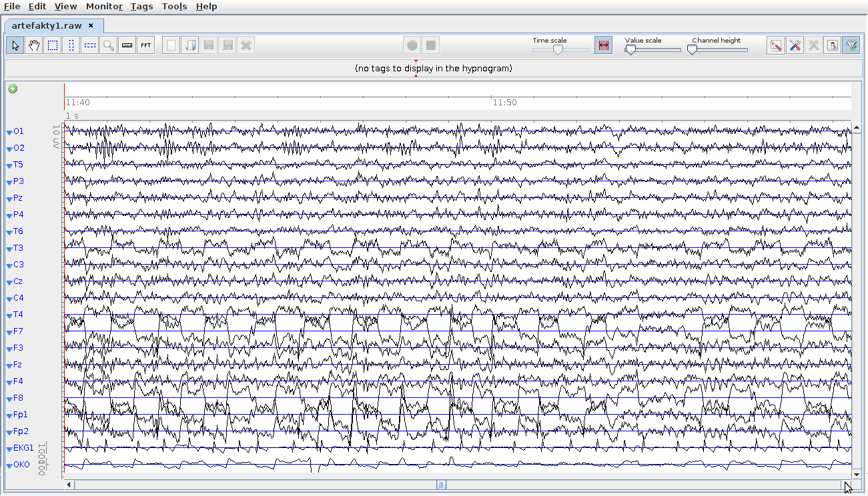Expand the Fp1 channel arrow
The image size is (868, 496).
[x=9, y=415]
